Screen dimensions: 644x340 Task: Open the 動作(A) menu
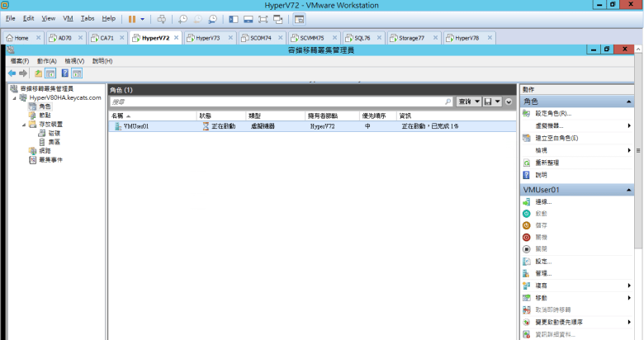[x=46, y=61]
